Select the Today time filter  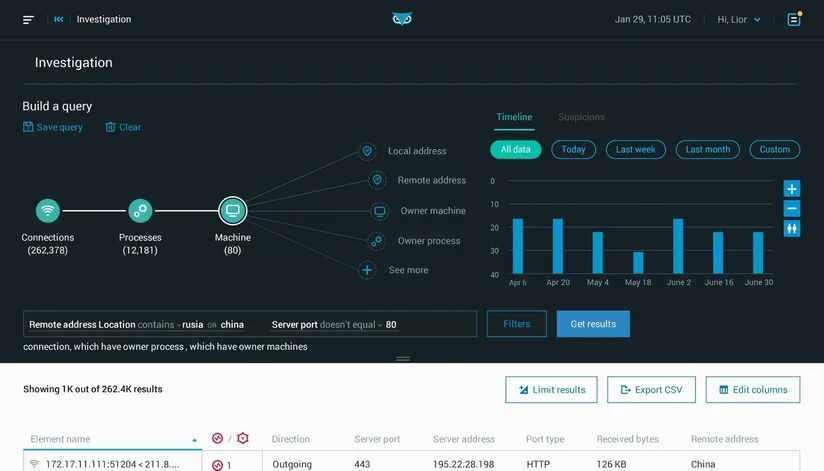coord(573,150)
